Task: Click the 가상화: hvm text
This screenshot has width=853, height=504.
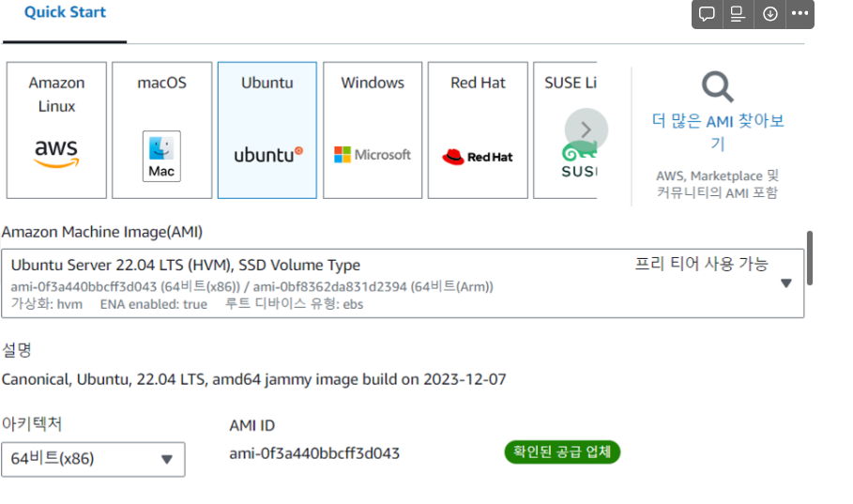Action: (47, 304)
